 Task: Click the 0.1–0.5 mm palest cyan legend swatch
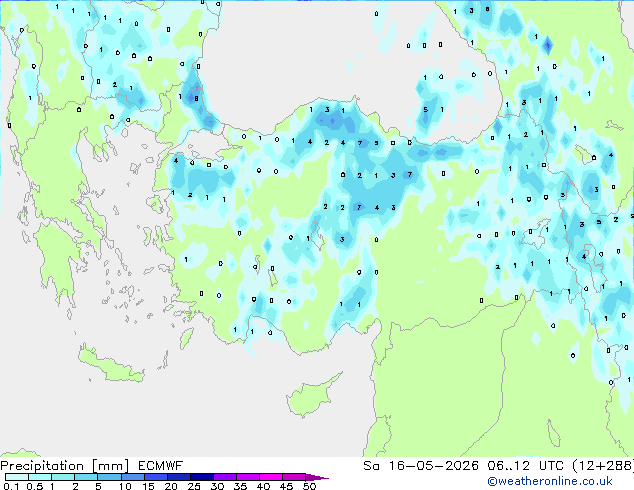click(x=17, y=477)
